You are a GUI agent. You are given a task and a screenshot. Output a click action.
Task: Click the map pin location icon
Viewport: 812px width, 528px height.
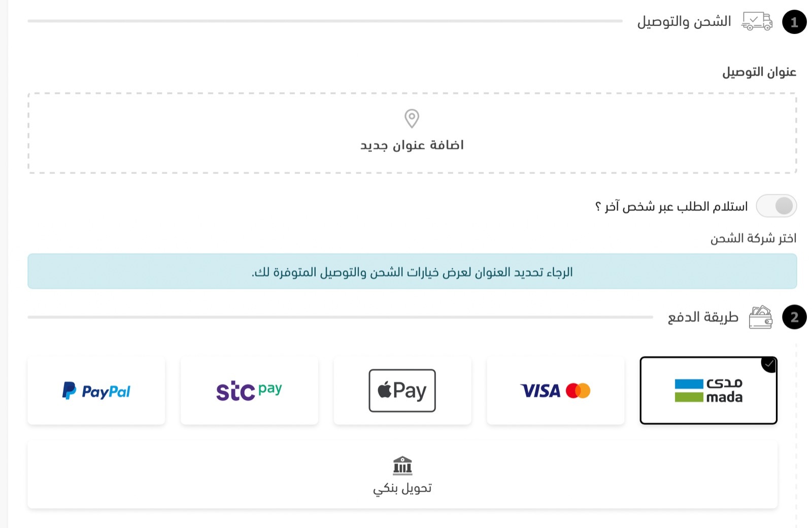412,119
